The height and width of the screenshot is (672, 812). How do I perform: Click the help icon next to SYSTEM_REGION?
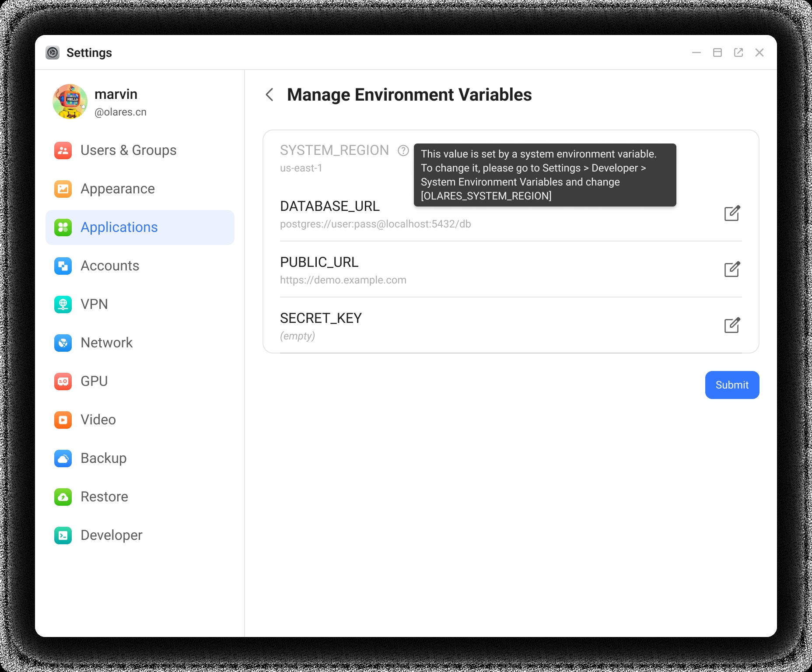(402, 151)
